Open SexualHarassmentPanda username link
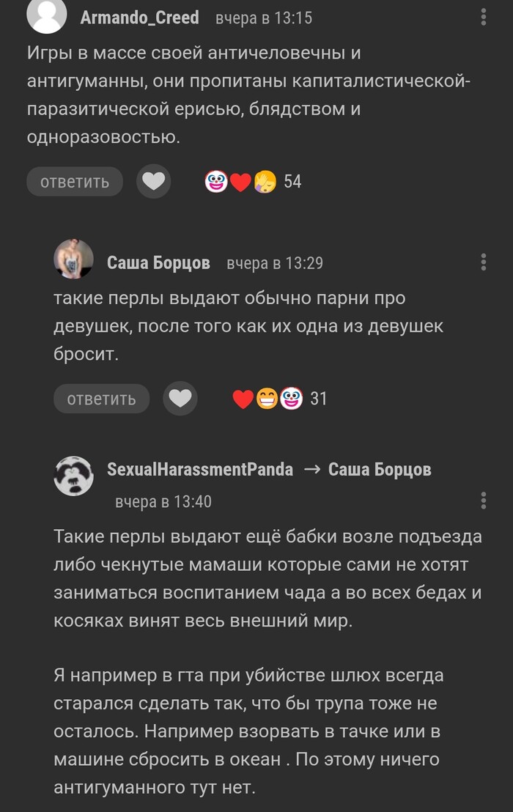 200,470
